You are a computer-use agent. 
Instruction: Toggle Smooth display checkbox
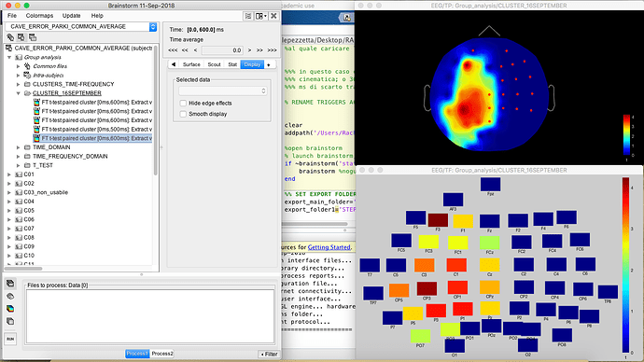[183, 114]
